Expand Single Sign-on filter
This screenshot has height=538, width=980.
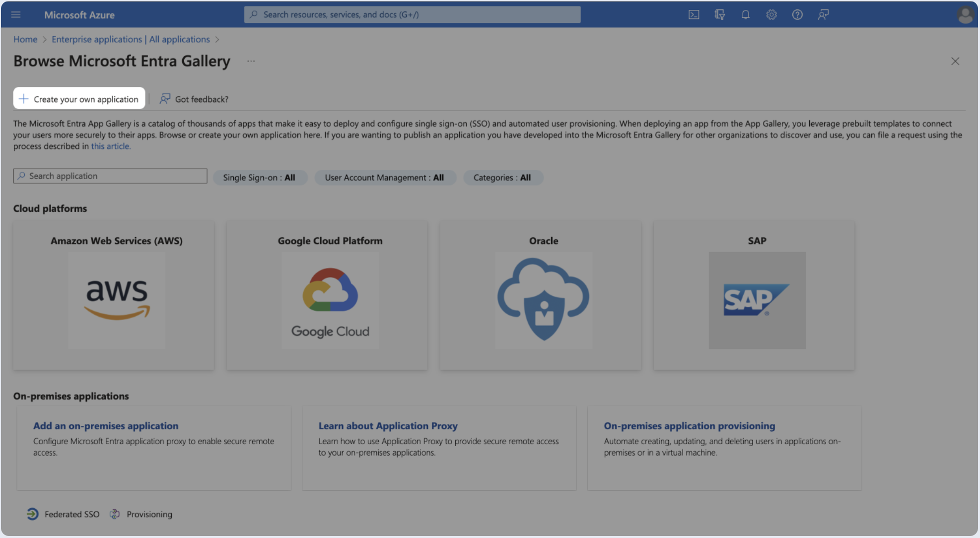pyautogui.click(x=259, y=178)
